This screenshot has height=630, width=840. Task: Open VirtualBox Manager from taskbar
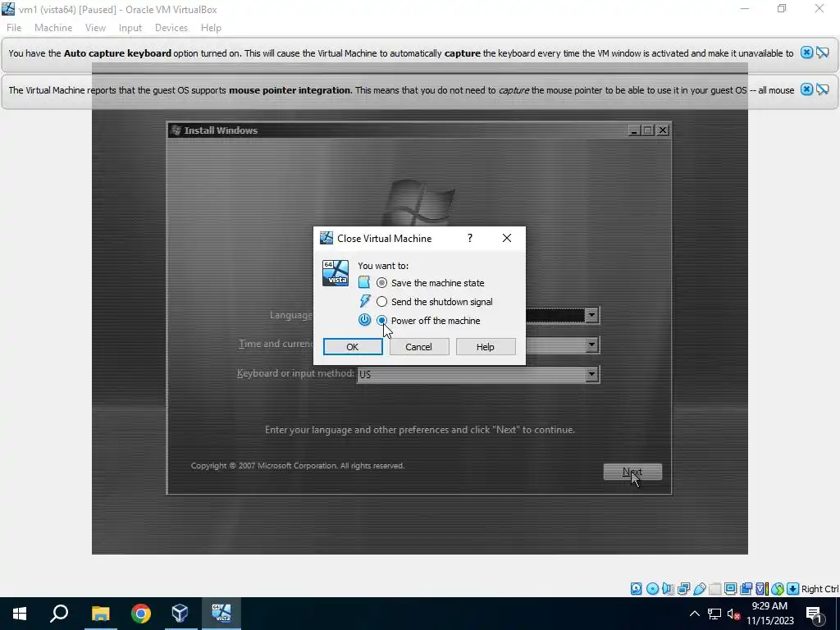(180, 614)
